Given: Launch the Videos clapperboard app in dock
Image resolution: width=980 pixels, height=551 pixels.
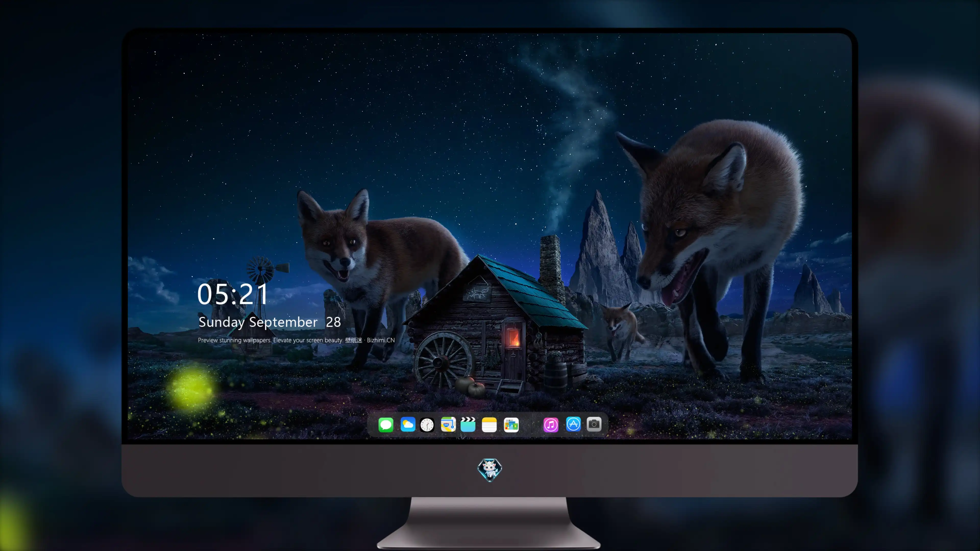Looking at the screenshot, I should [468, 424].
